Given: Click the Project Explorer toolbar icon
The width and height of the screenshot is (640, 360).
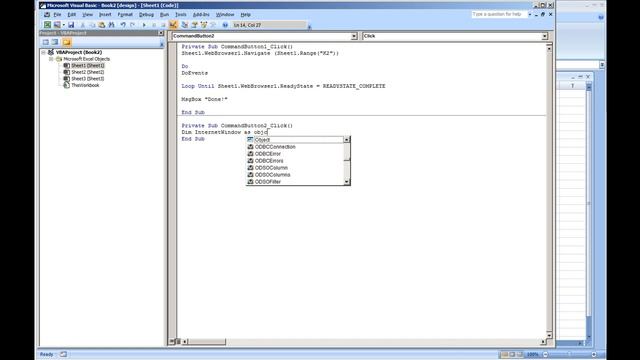Looking at the screenshot, I should tap(185, 25).
